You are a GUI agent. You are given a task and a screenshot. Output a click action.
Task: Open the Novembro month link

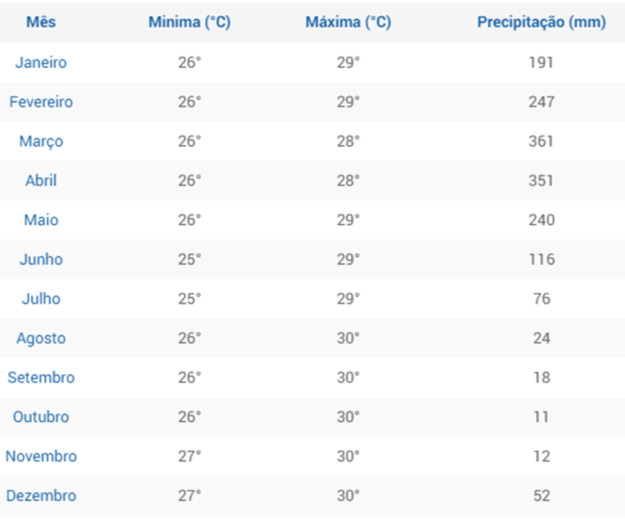41,456
